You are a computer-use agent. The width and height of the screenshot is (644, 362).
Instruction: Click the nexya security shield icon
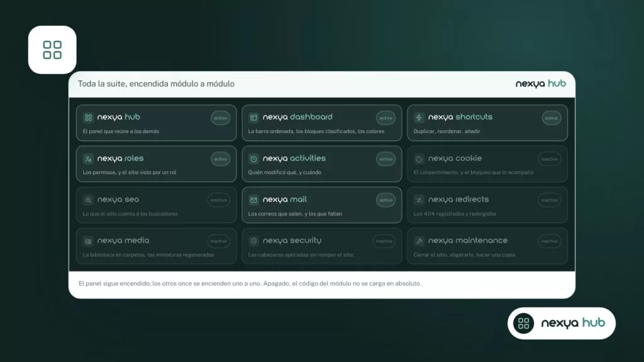click(x=253, y=241)
